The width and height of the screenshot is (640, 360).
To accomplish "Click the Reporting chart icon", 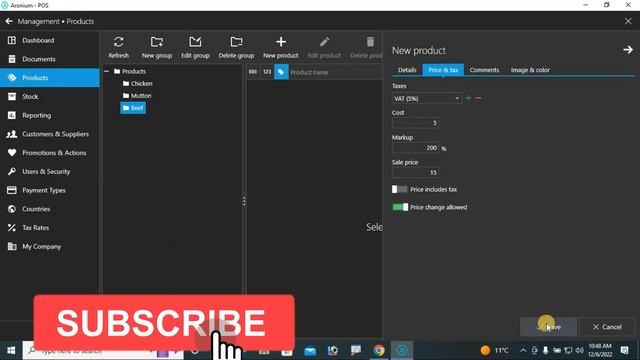I will pos(12,115).
